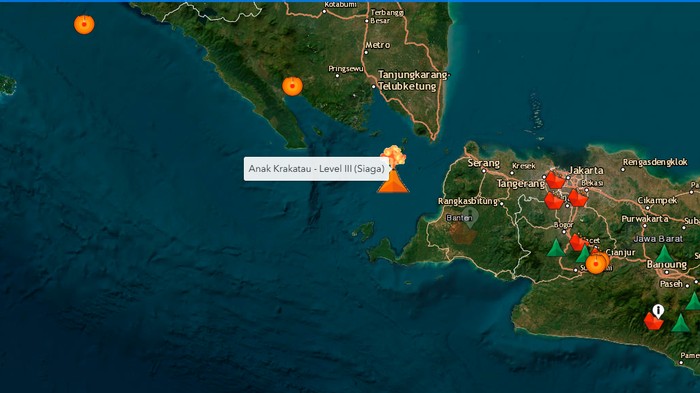Viewport: 700px width, 393px height.
Task: Click the Cikampek town label
Action: tap(657, 201)
